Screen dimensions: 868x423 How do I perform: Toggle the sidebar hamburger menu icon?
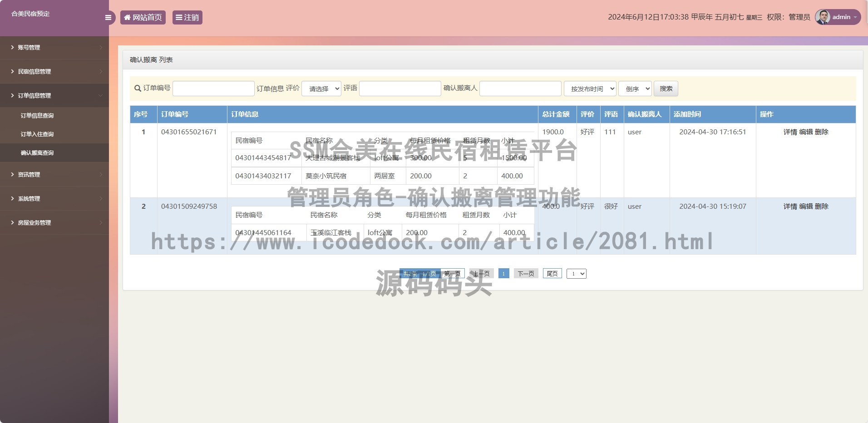(x=108, y=18)
